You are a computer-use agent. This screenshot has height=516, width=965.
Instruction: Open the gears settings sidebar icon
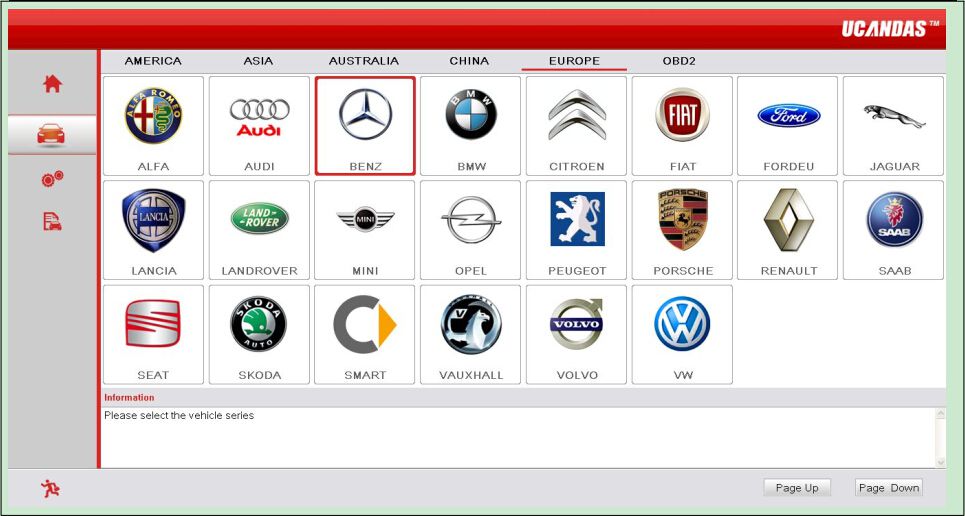pos(52,179)
